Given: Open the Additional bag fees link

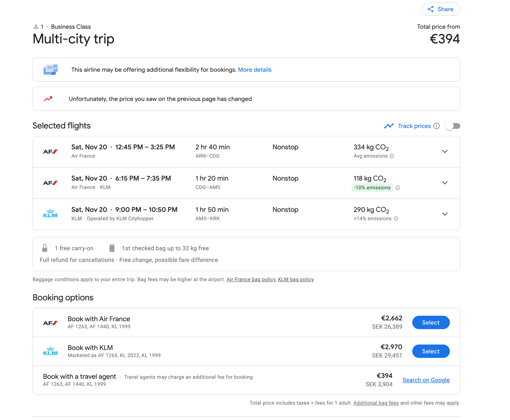Looking at the screenshot, I should pyautogui.click(x=376, y=403).
